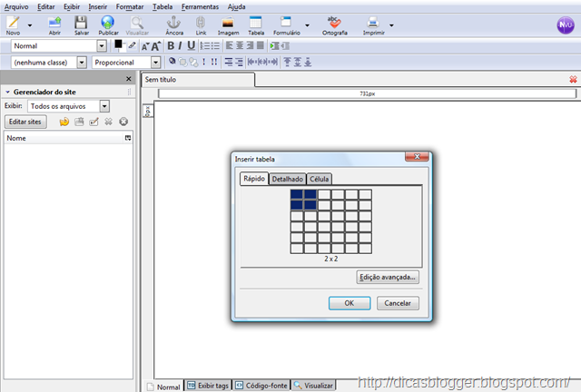This screenshot has height=392, width=581.
Task: Select the Rápido tab in Inserir tabela
Action: [x=254, y=178]
